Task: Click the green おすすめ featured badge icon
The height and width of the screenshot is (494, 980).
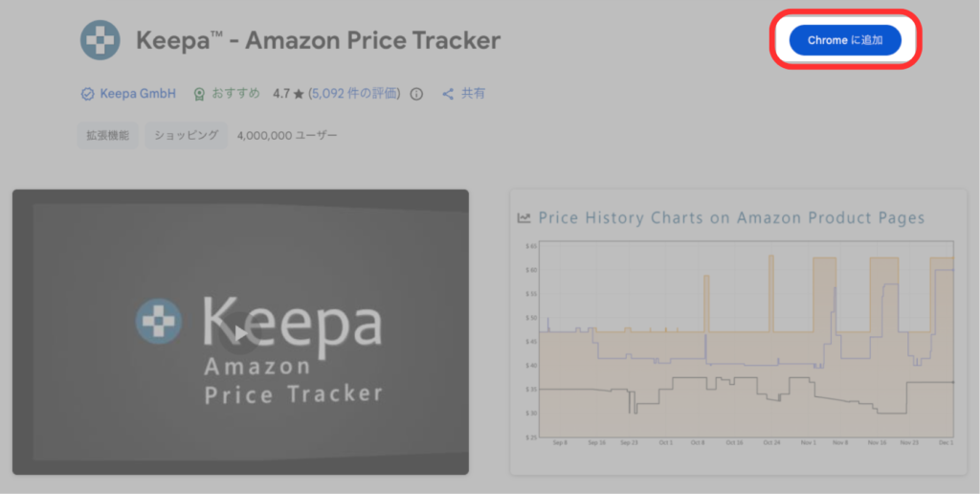Action: [199, 94]
